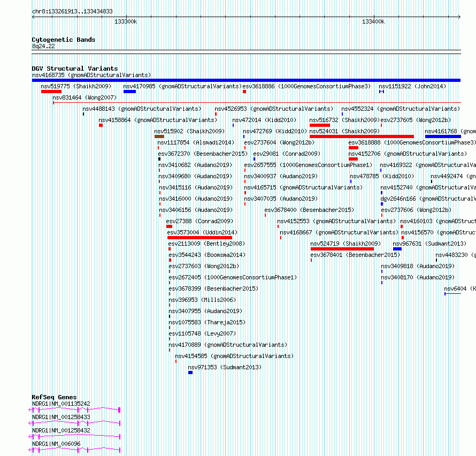Click esv3678401 (Besenbacher2015) label

[355, 255]
